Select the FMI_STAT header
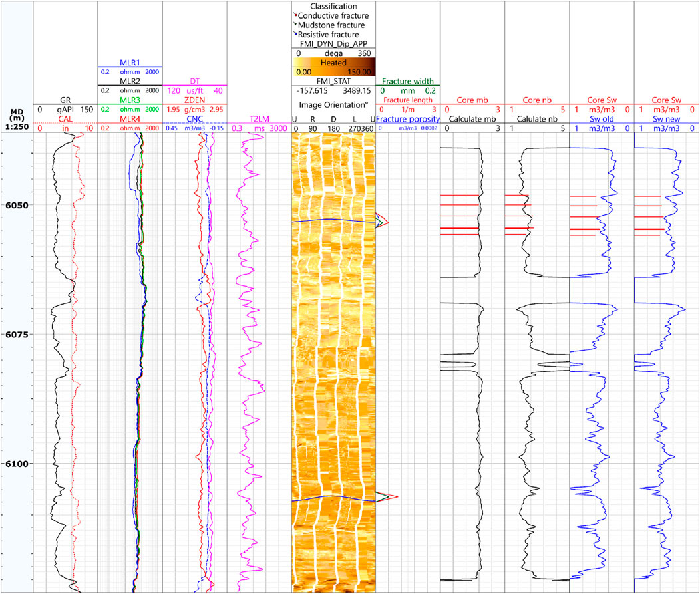The width and height of the screenshot is (700, 594). pos(334,82)
